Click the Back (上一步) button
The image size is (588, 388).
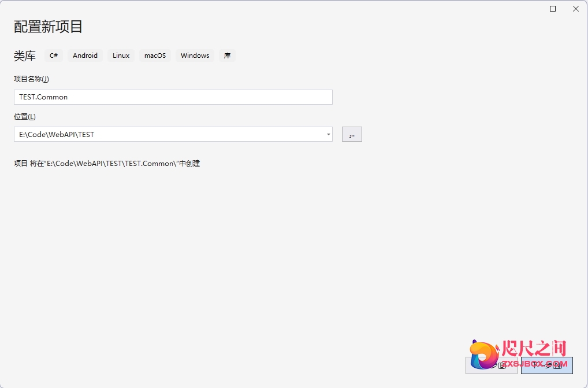491,365
